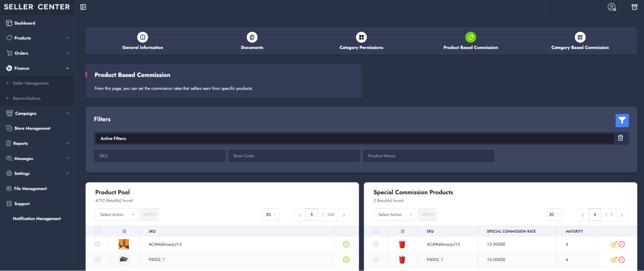Image resolution: width=644 pixels, height=271 pixels.
Task: Click the SKU filter input field
Action: coord(159,156)
